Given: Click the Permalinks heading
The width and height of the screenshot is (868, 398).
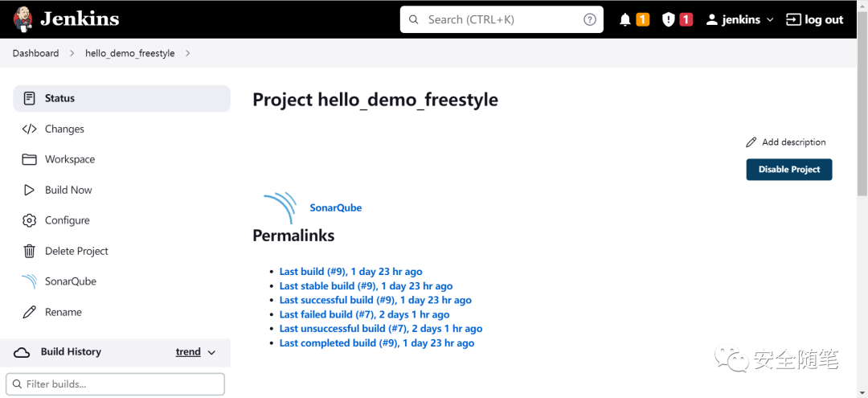Looking at the screenshot, I should tap(293, 236).
